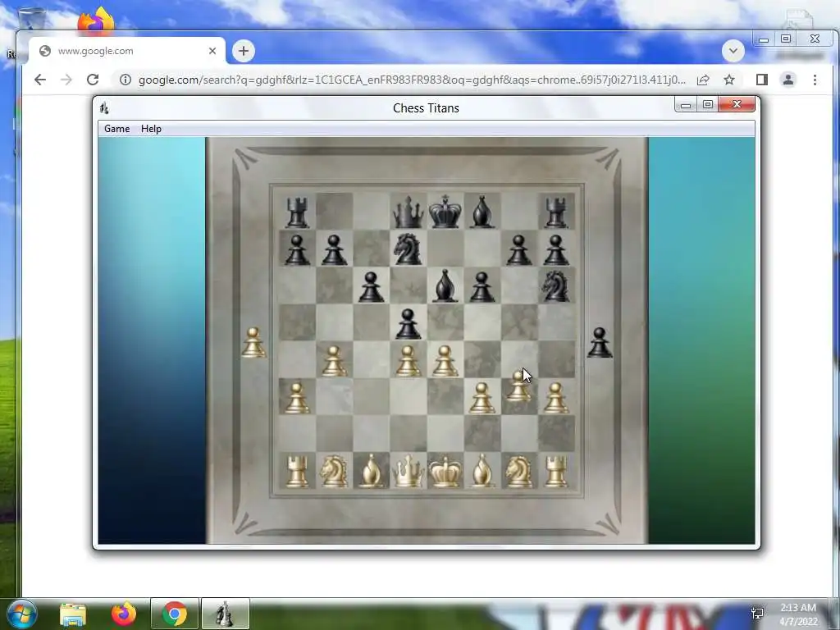Select the black pawn on g7
840x630 pixels.
tap(518, 250)
